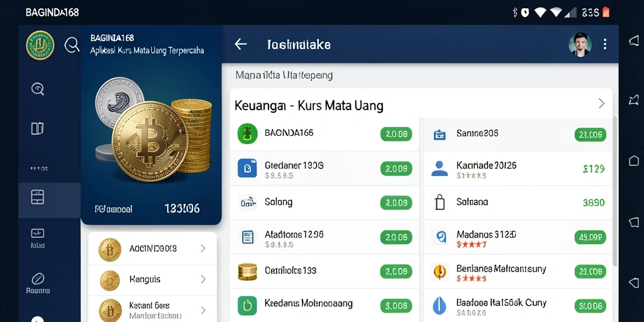Click the Atadtoros 1296 document icon
Screen dimensions: 644x322
[x=247, y=236]
